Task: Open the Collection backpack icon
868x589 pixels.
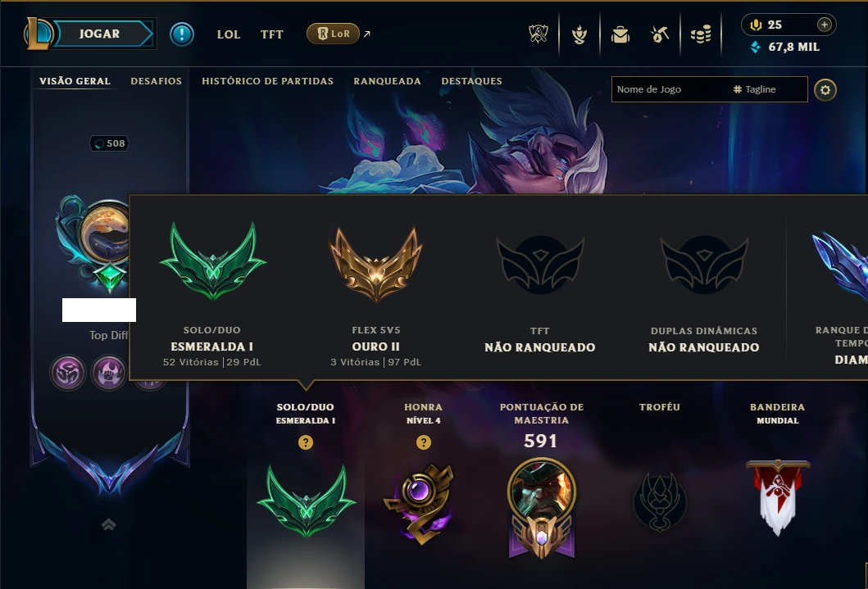Action: [620, 35]
